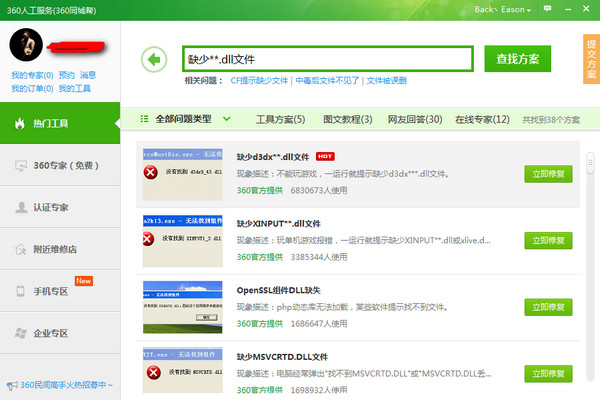Image resolution: width=600 pixels, height=400 pixels.
Task: Open the Back、Eason account dropdown
Action: point(502,9)
